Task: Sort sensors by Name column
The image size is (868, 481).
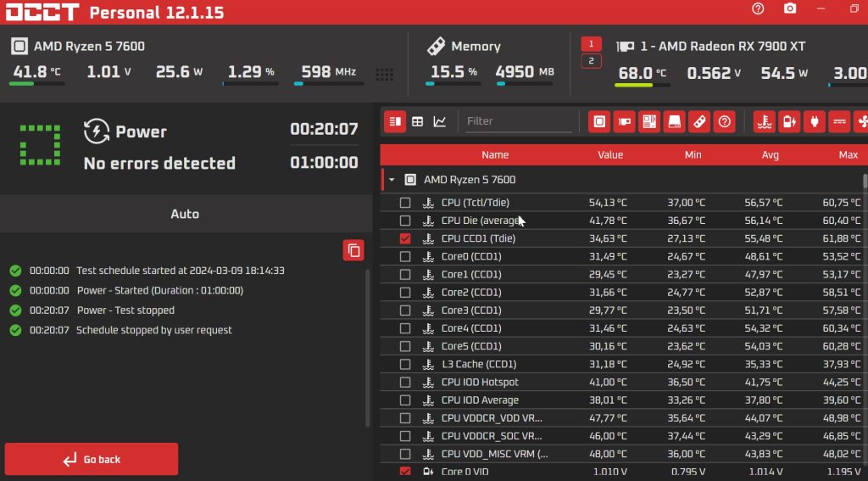Action: click(495, 155)
